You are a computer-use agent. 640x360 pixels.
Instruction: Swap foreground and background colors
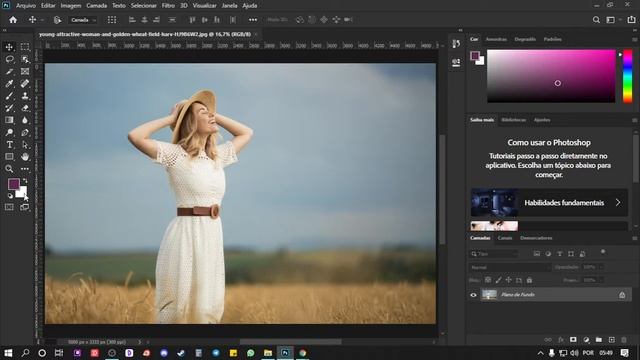coord(25,180)
